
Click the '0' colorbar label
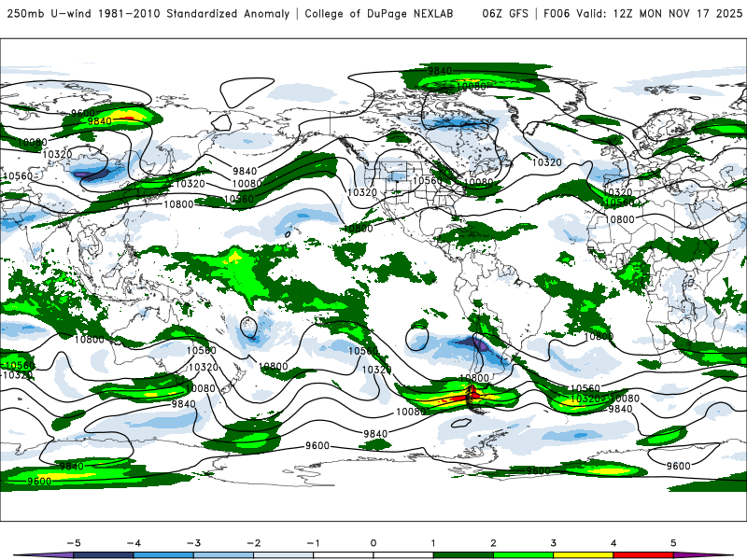point(373,543)
